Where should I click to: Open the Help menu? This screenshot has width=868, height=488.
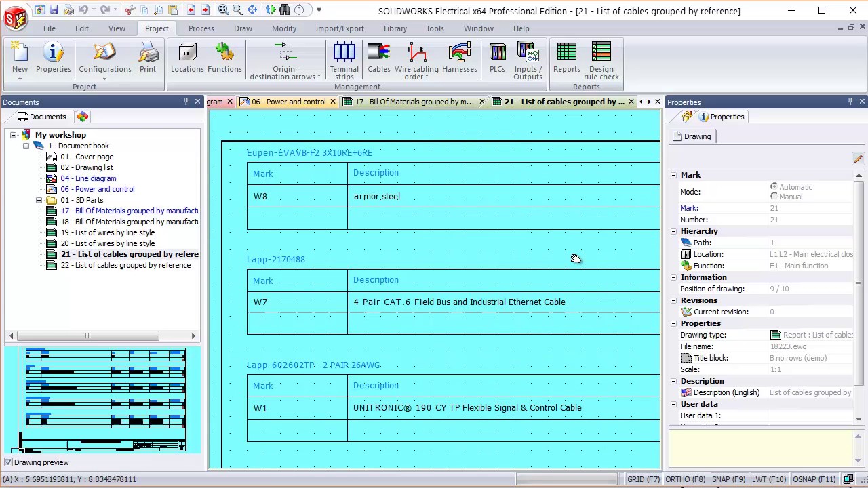pyautogui.click(x=521, y=28)
